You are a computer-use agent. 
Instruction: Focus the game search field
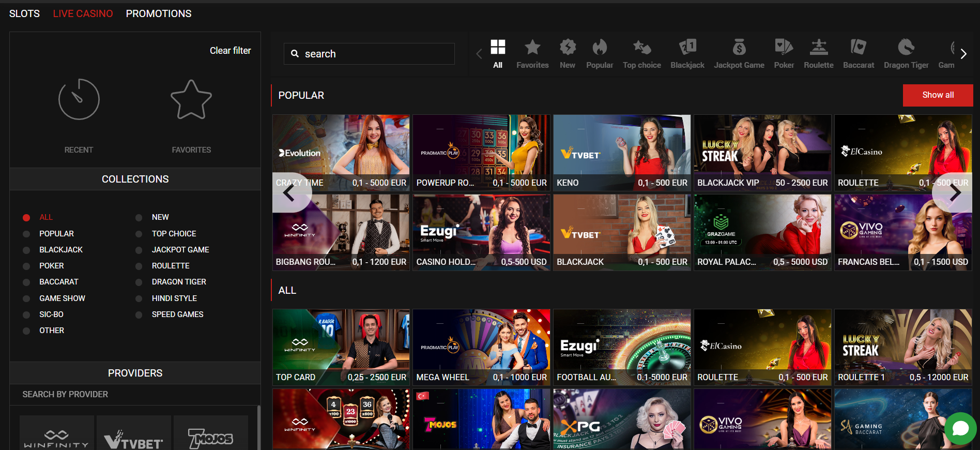coord(369,54)
